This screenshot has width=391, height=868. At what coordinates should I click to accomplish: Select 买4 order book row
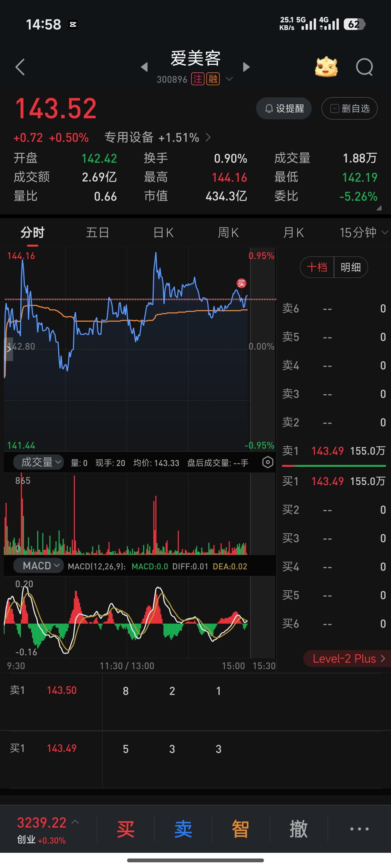click(334, 567)
